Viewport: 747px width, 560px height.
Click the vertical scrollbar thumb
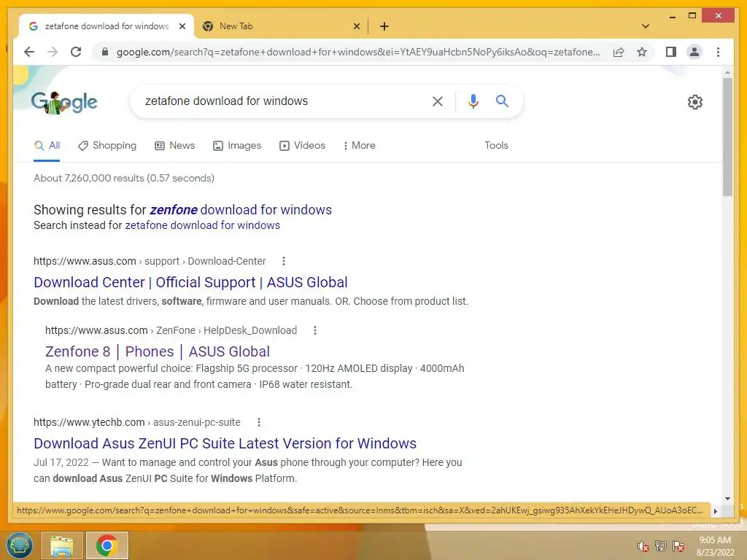point(727,136)
